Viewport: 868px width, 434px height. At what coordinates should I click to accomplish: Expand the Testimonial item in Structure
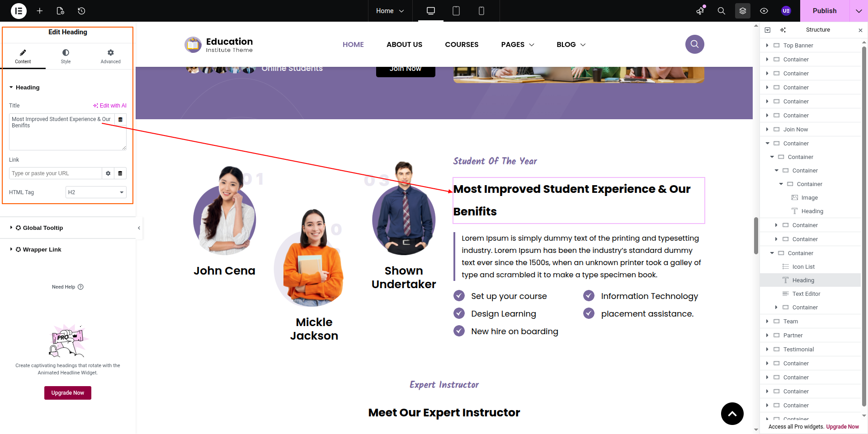[x=767, y=350]
